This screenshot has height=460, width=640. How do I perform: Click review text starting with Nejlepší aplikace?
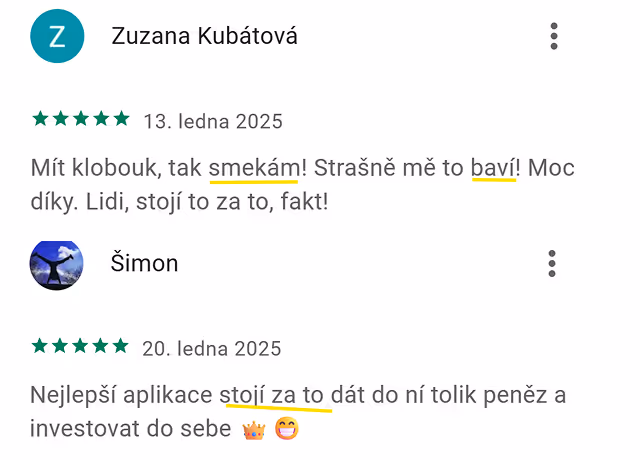[x=298, y=412]
